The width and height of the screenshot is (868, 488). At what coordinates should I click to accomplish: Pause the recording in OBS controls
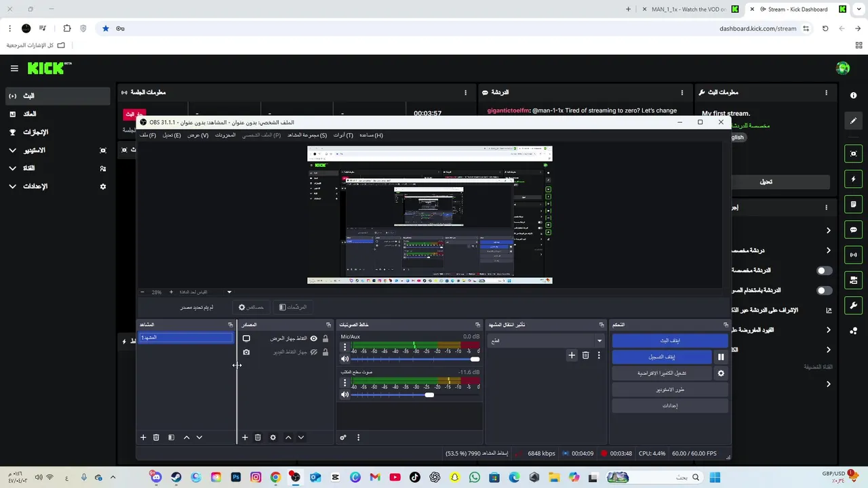721,357
